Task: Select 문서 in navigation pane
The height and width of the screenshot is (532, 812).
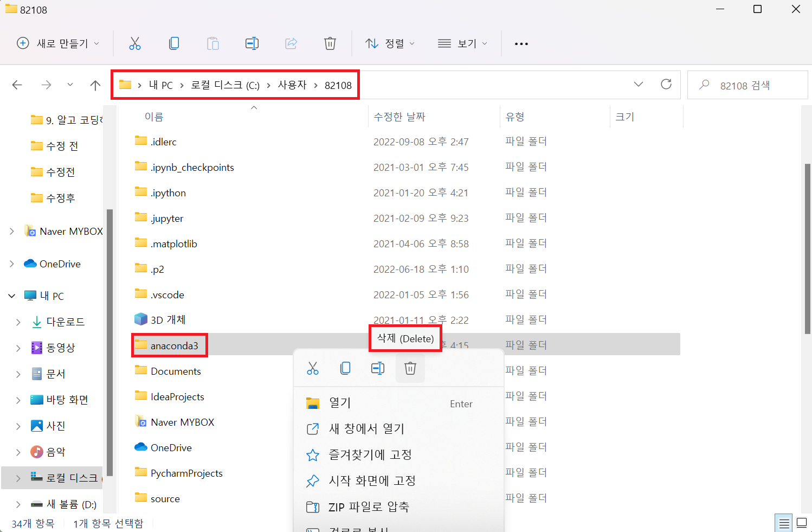Action: click(56, 374)
